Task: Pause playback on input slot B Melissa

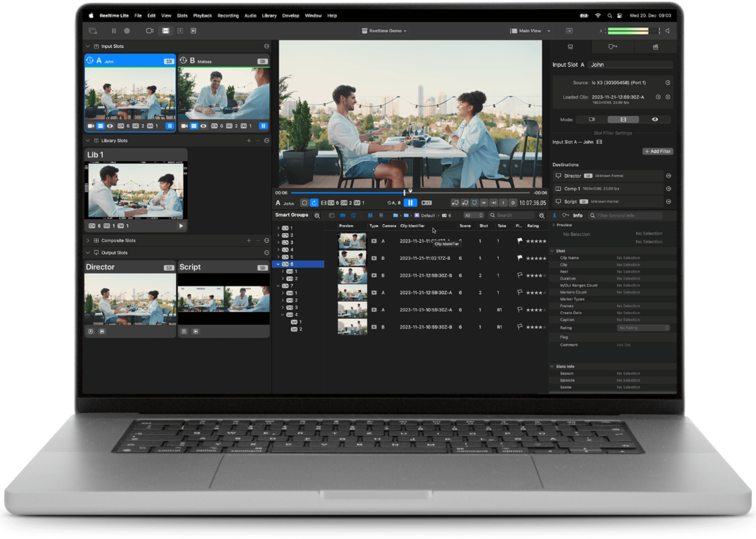Action: coord(263,126)
